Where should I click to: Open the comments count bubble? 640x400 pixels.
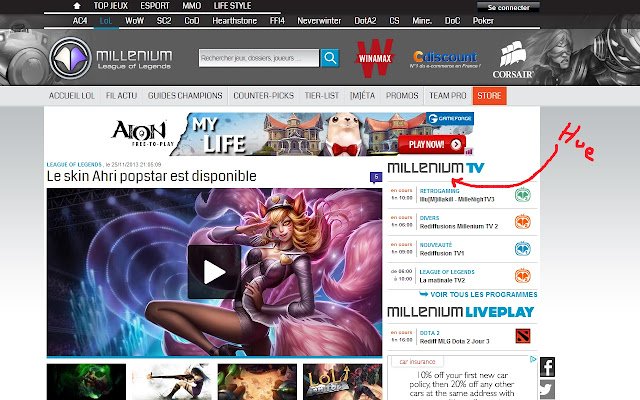[376, 177]
